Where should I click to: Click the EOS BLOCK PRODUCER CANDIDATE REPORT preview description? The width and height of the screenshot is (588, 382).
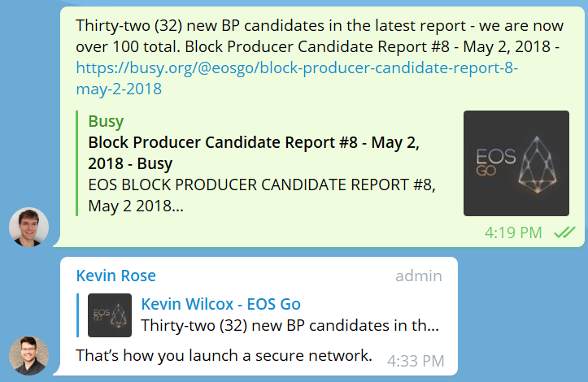coord(262,195)
